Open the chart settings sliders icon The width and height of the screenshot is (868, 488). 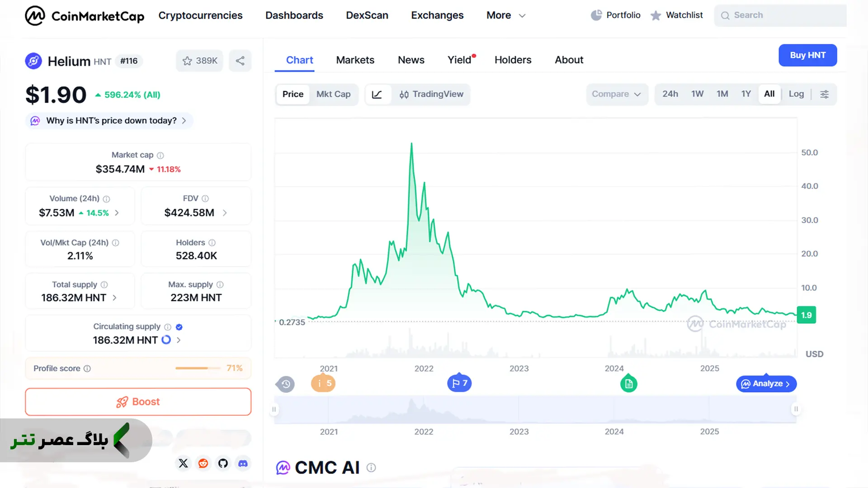pos(824,94)
